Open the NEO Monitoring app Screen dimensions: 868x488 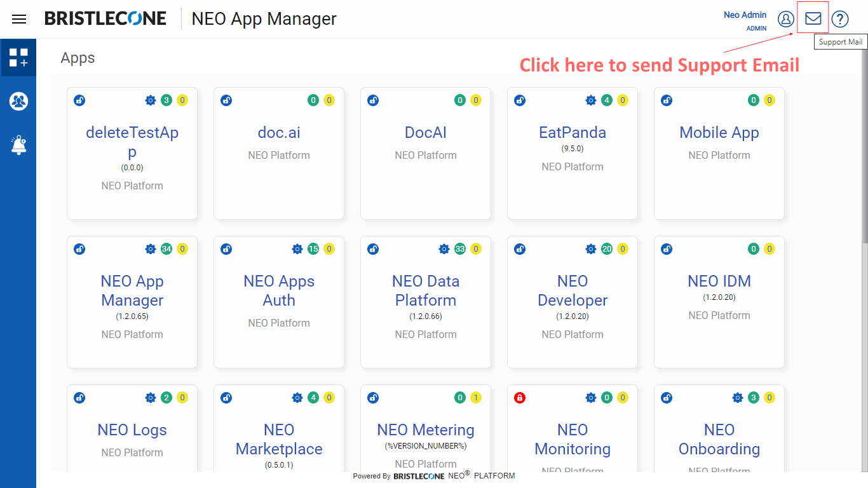click(x=573, y=440)
